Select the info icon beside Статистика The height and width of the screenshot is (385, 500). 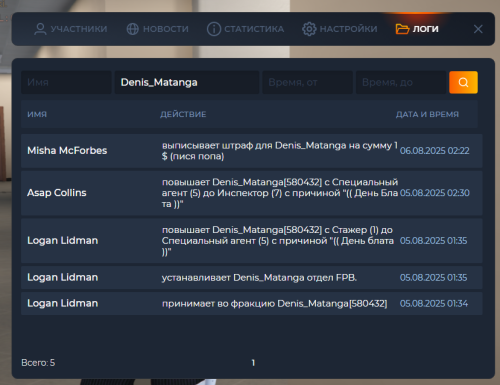pyautogui.click(x=214, y=29)
